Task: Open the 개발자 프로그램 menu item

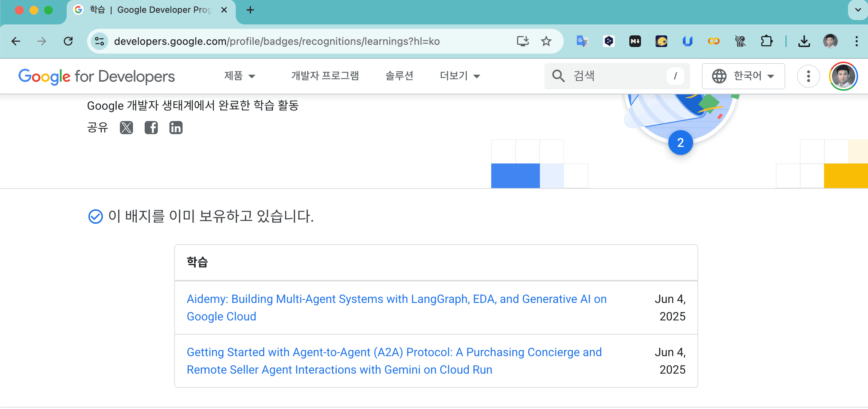Action: point(325,76)
